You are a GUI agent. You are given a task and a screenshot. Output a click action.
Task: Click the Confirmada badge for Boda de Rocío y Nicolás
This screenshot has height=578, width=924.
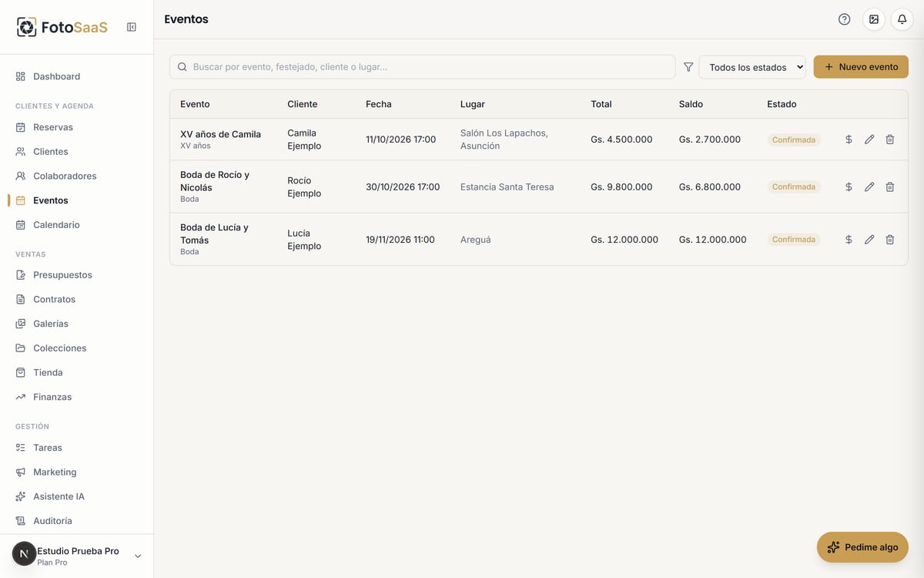tap(794, 187)
